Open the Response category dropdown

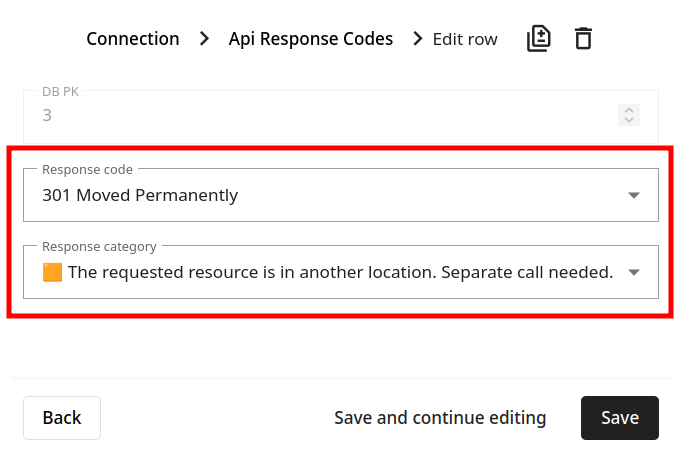[341, 272]
